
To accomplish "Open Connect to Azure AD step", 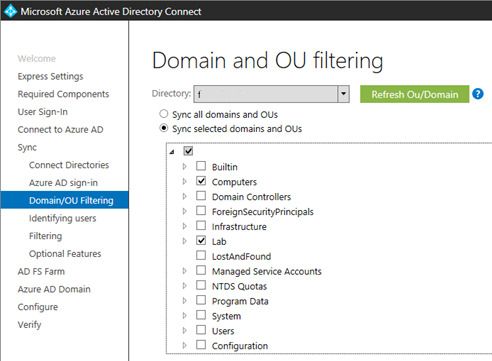I will (60, 129).
